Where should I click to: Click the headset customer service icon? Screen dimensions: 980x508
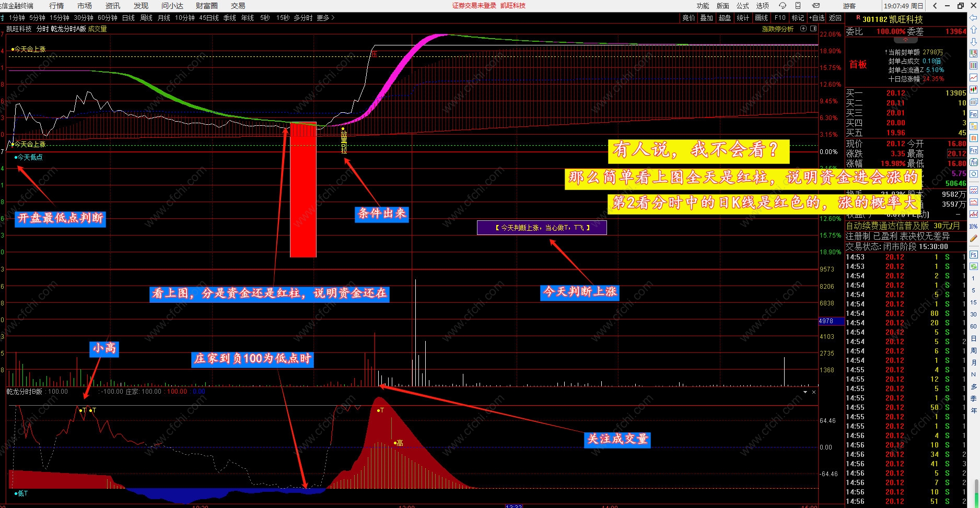pos(782,6)
